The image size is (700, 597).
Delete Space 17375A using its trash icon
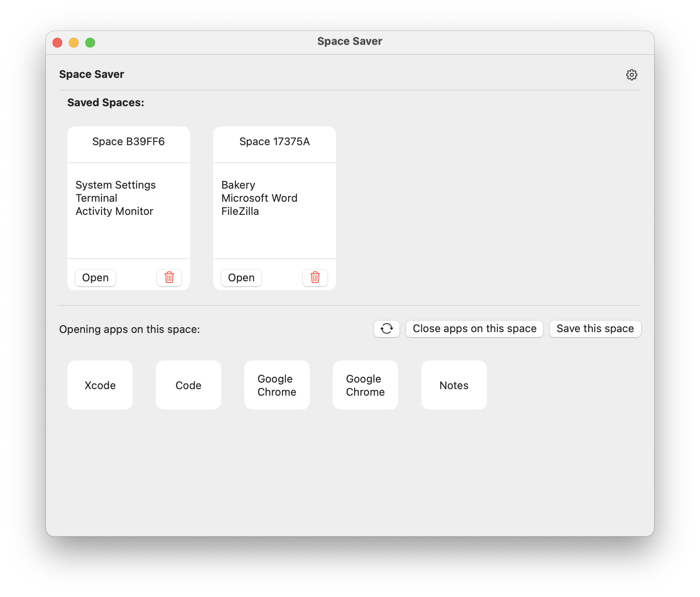tap(315, 278)
